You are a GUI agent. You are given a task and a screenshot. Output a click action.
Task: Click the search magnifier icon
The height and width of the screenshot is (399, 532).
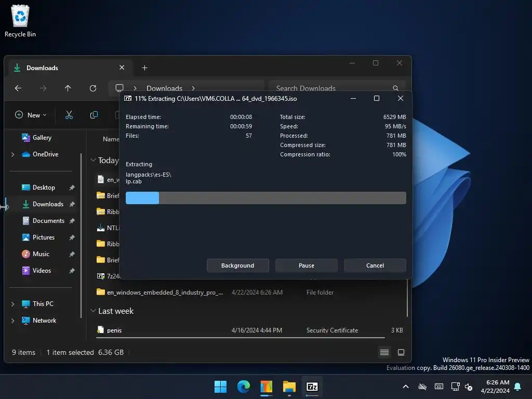pos(395,88)
